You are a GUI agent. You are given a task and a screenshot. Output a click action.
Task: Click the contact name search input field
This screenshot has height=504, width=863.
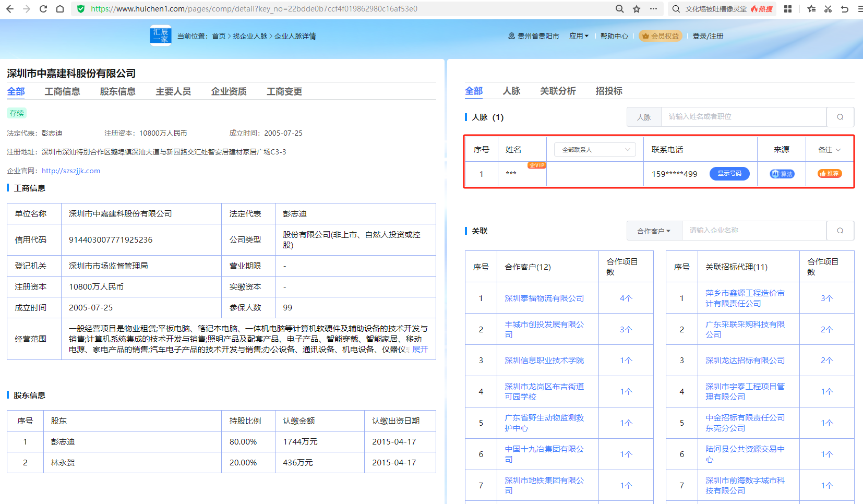coord(744,117)
